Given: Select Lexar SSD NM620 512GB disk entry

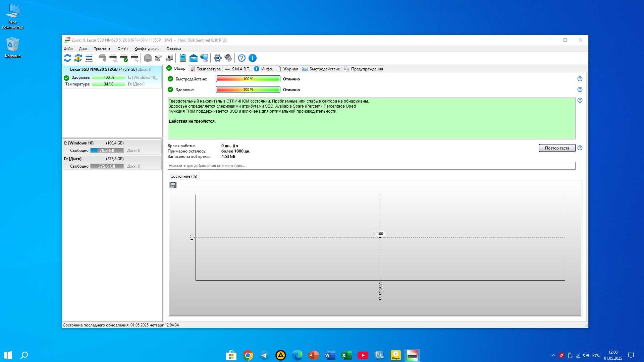Looking at the screenshot, I should point(112,77).
